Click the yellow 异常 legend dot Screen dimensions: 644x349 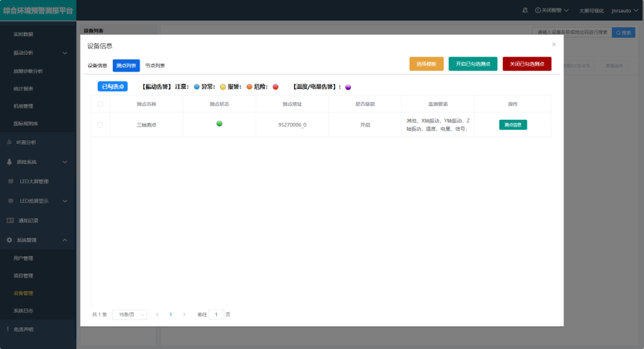pos(223,87)
